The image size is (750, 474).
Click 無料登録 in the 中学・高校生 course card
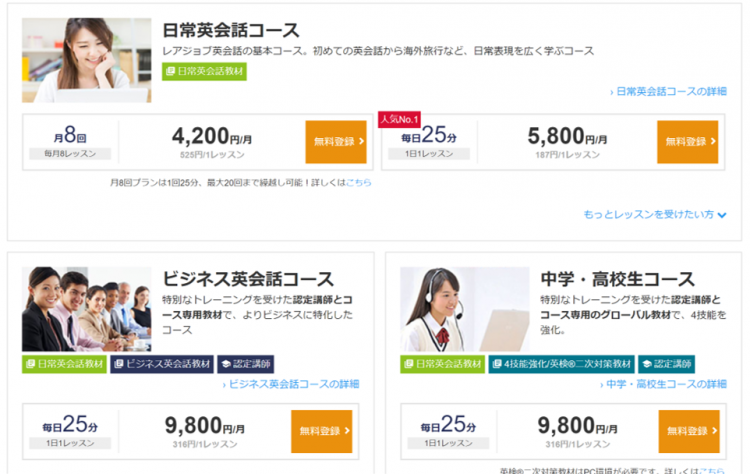coord(689,431)
